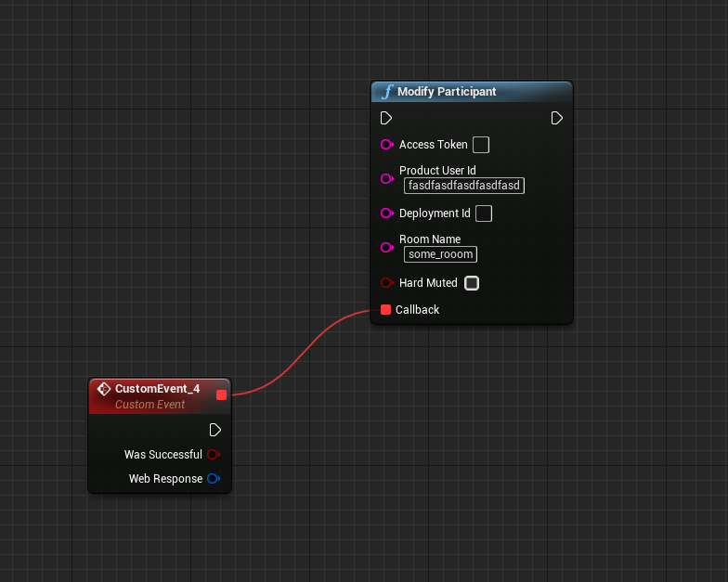Click the Room Name input pin
The image size is (728, 582).
coord(386,247)
